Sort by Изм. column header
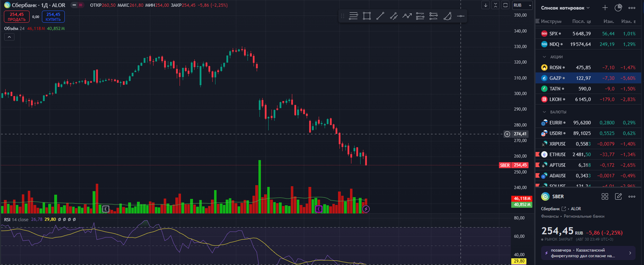Screen dimensions: 644x265 pos(609,22)
